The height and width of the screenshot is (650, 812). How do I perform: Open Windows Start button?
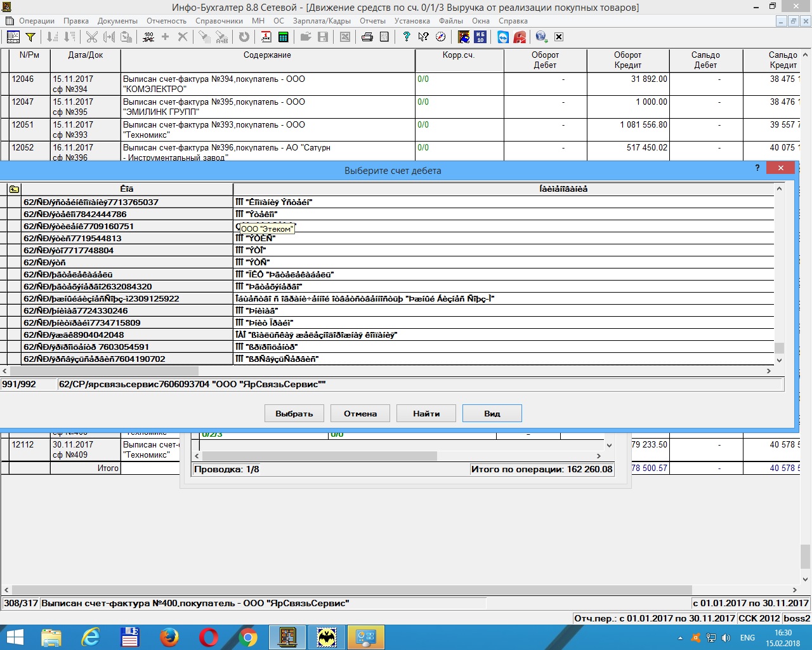[14, 637]
